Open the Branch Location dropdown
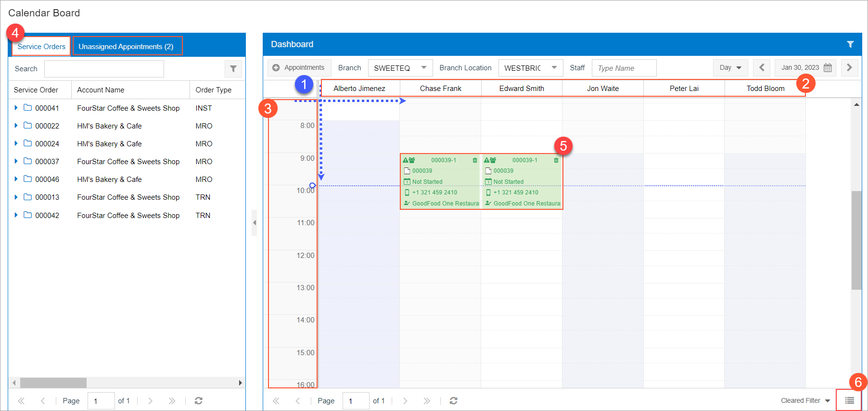This screenshot has height=411, width=868. (554, 68)
